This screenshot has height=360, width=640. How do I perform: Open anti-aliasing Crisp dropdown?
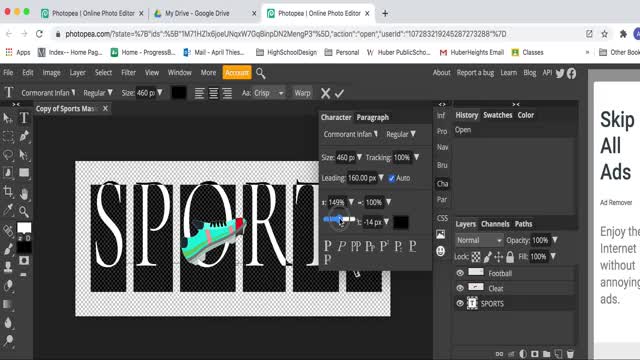click(x=269, y=93)
